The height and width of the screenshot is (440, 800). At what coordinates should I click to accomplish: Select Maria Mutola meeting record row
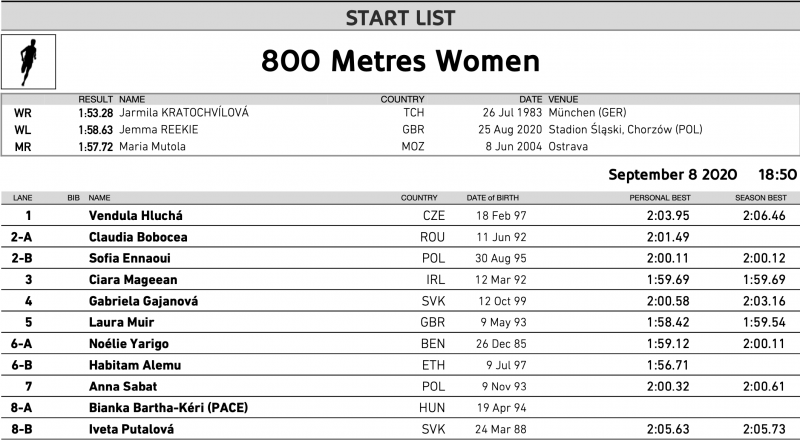[x=400, y=146]
